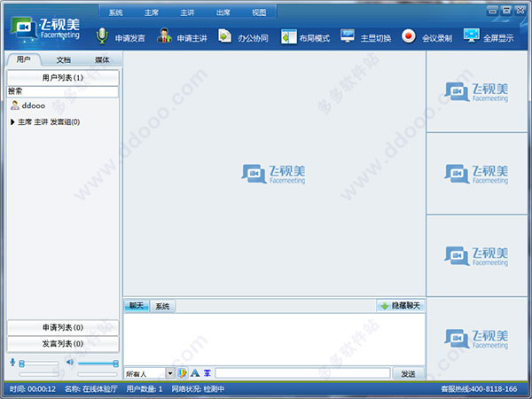The height and width of the screenshot is (399, 532).
Task: Expand the 主席 主讲 发言组(0) tree node
Action: pyautogui.click(x=12, y=121)
